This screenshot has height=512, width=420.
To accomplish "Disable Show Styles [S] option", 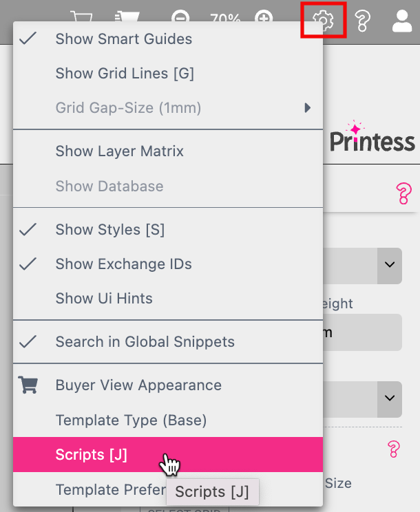I will point(168,230).
